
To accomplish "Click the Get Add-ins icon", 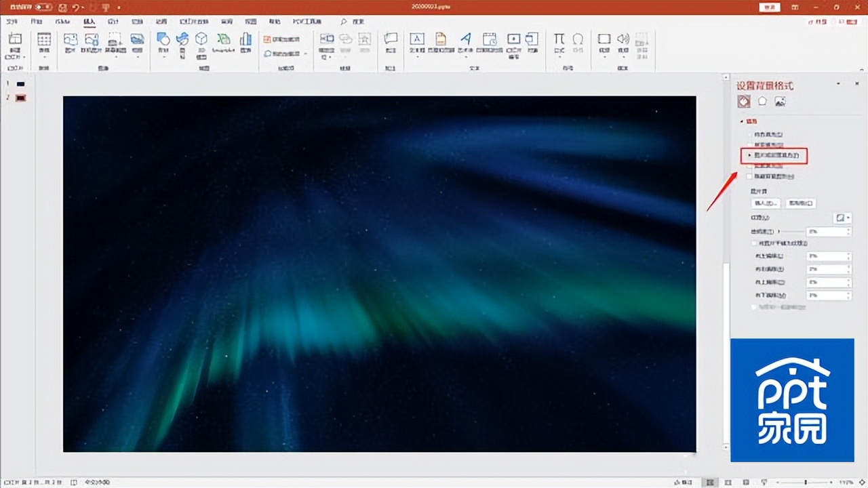I will click(x=267, y=39).
